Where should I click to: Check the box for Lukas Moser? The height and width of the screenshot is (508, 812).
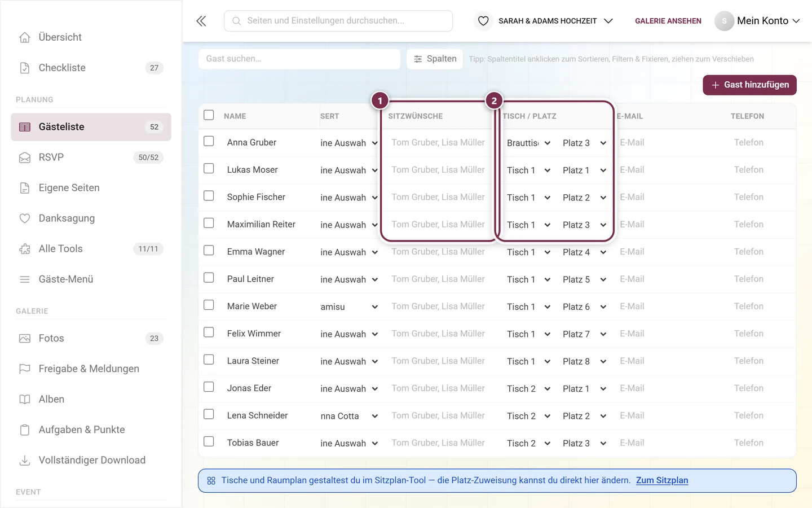209,168
